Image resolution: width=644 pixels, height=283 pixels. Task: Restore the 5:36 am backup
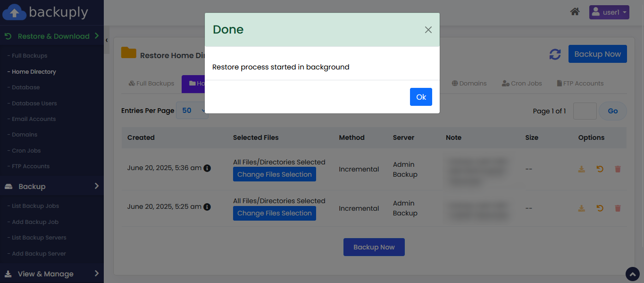coord(600,169)
